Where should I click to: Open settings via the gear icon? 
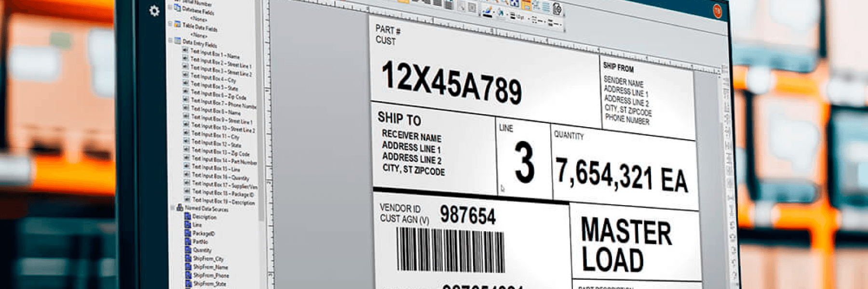[x=154, y=11]
